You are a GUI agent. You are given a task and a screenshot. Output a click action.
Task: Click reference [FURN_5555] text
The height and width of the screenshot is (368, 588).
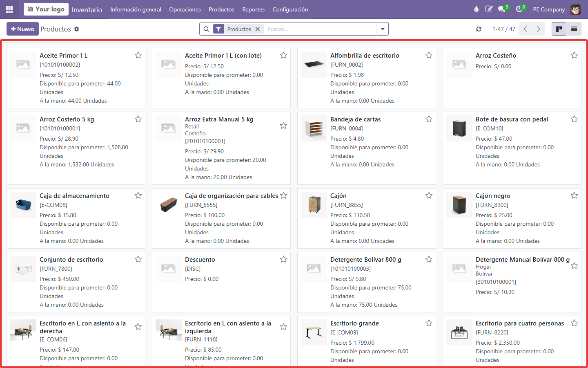click(201, 205)
